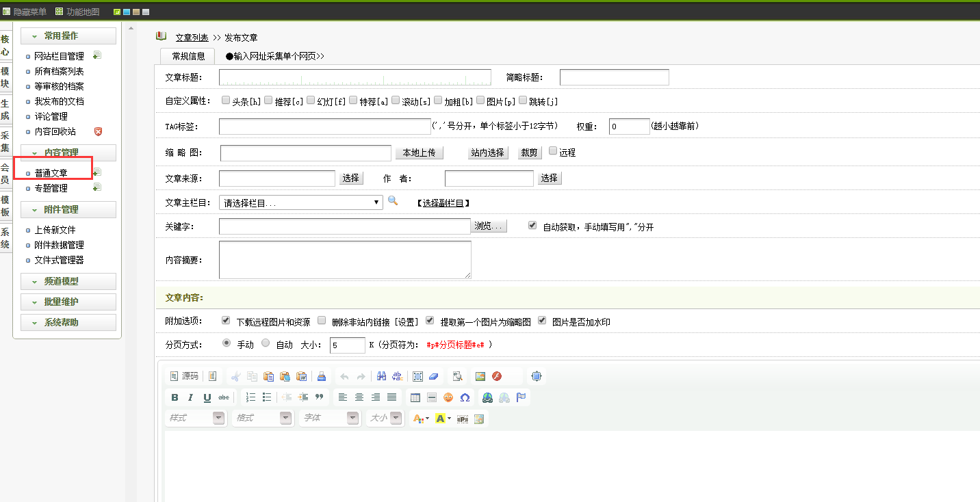Screen dimensions: 980x502
Task: Apply underline with the U icon
Action: (207, 397)
